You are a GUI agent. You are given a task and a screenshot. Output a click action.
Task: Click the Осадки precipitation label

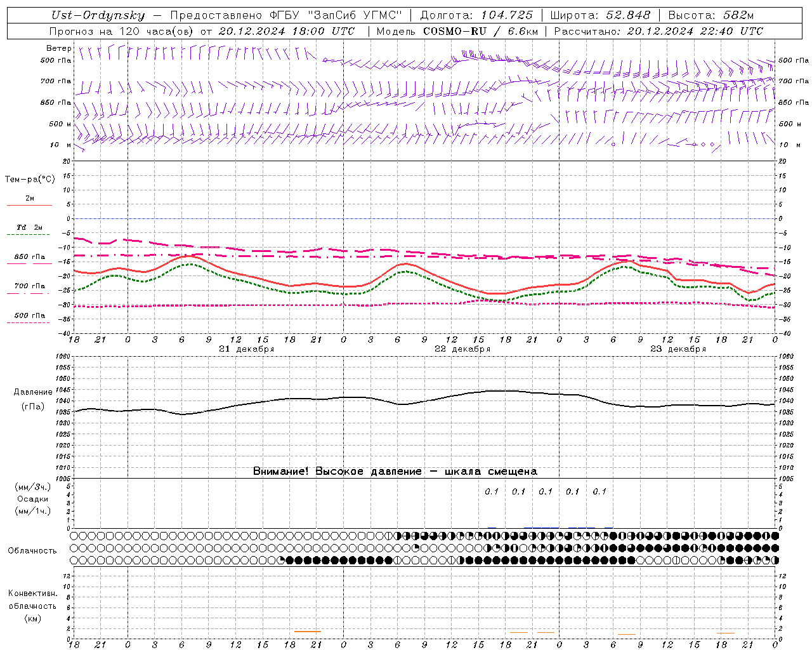point(33,499)
